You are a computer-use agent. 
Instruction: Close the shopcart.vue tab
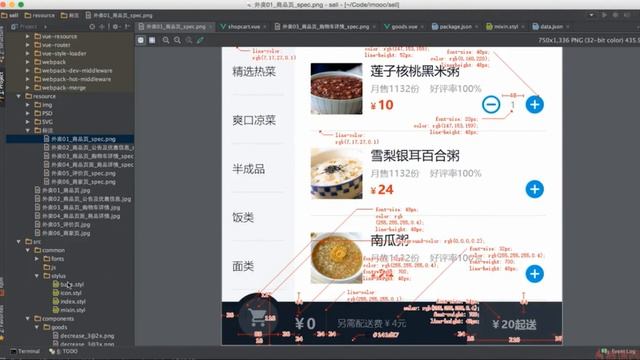pos(265,27)
